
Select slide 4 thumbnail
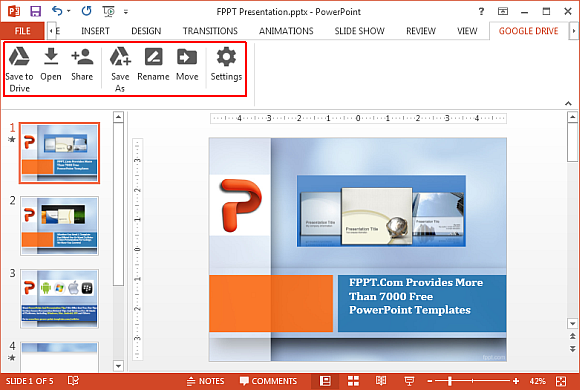(59, 357)
